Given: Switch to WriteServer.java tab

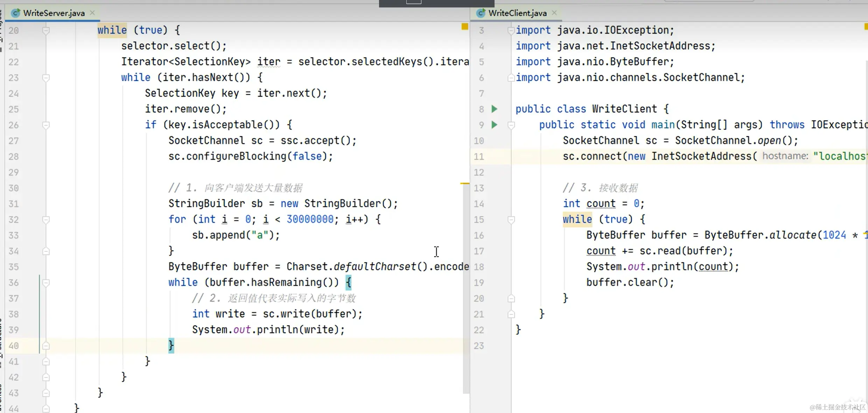Looking at the screenshot, I should tap(54, 13).
